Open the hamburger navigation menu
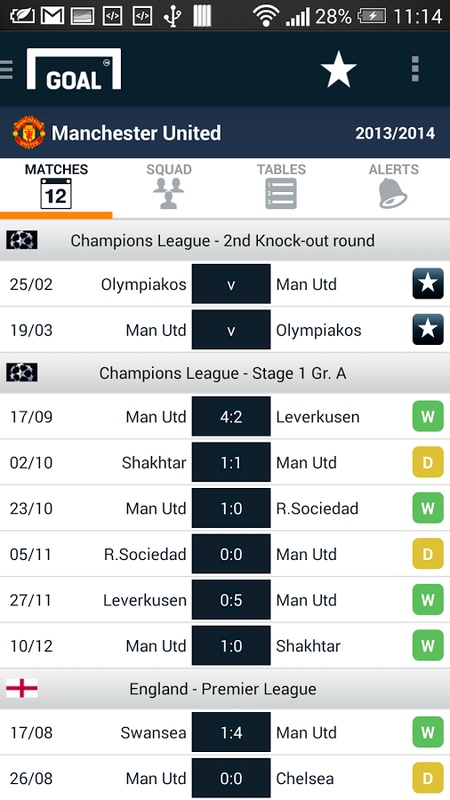The image size is (450, 800). pos(6,69)
